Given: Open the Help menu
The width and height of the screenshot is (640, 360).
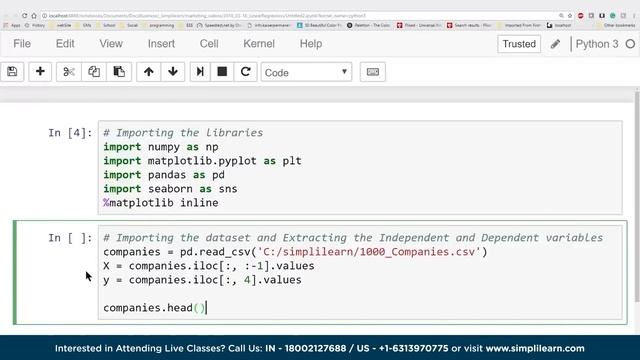Looking at the screenshot, I should tap(311, 44).
